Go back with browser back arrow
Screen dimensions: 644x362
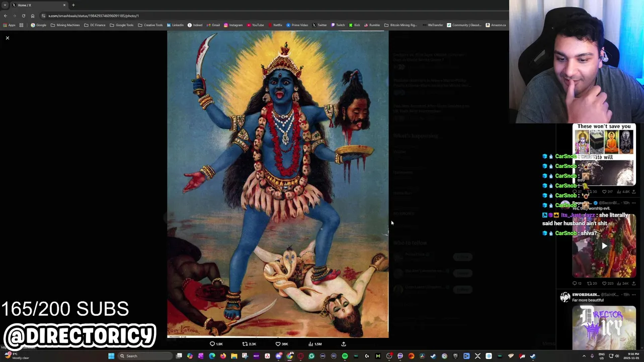point(5,16)
